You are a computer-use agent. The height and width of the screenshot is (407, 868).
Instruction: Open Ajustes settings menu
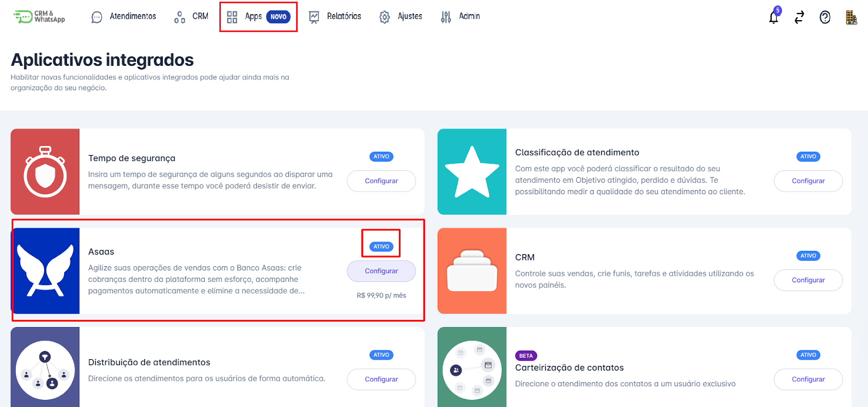coord(401,17)
